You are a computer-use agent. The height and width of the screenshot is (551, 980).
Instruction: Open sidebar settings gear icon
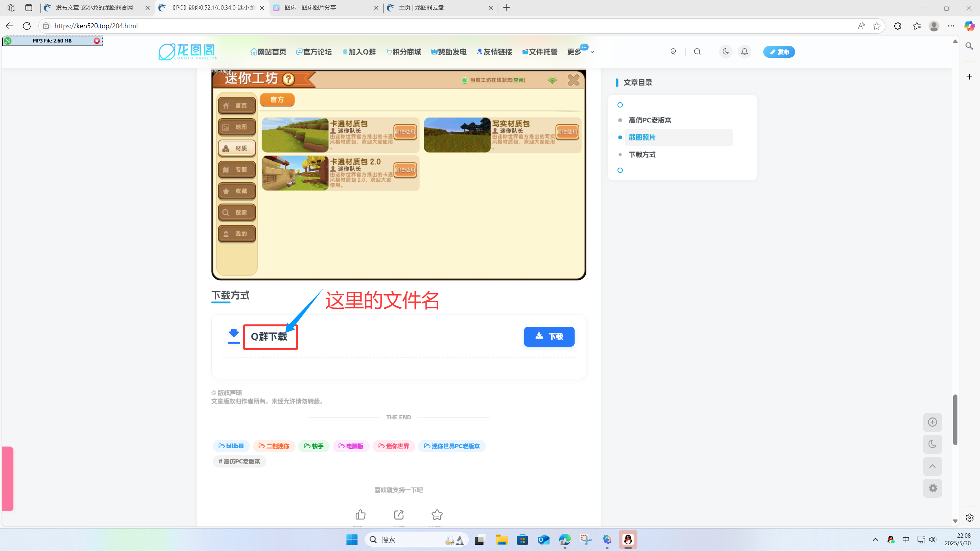pos(969,518)
